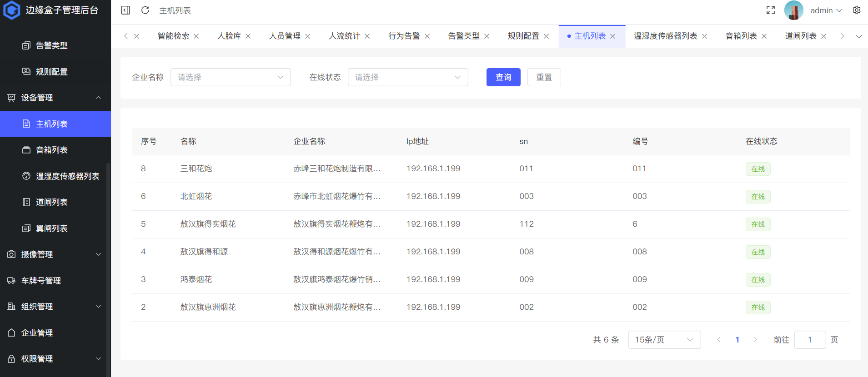Click the page jump input field
The width and height of the screenshot is (868, 377).
(809, 340)
